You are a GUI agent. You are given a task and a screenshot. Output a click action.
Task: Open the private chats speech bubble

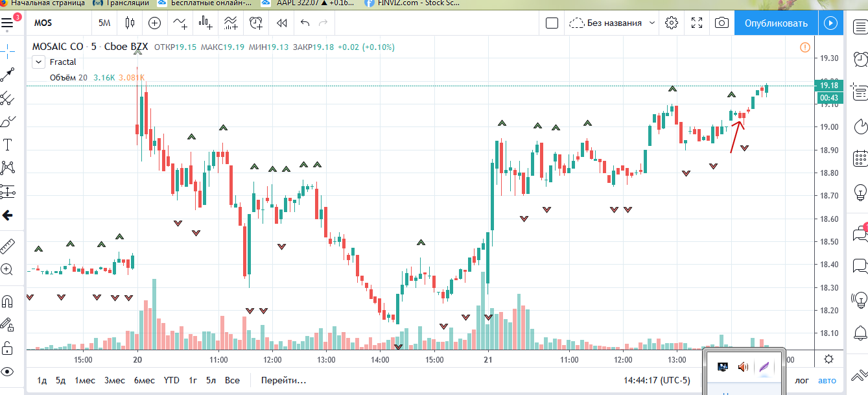pyautogui.click(x=860, y=265)
